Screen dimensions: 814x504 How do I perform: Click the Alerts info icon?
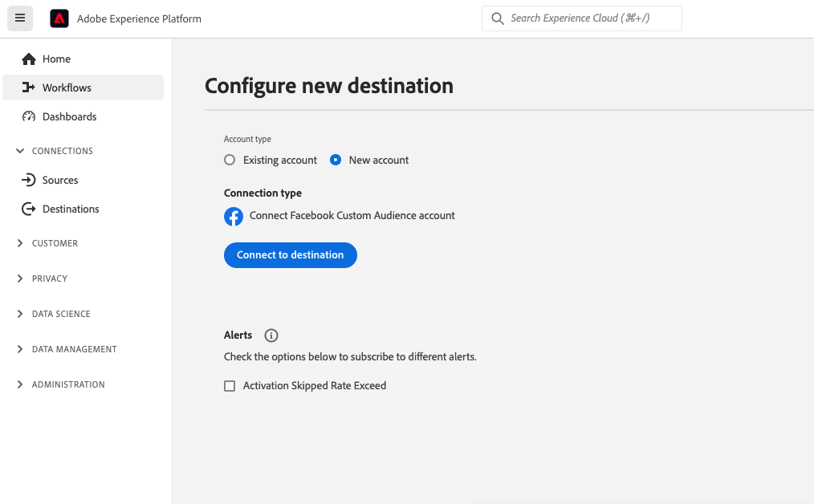click(x=271, y=335)
